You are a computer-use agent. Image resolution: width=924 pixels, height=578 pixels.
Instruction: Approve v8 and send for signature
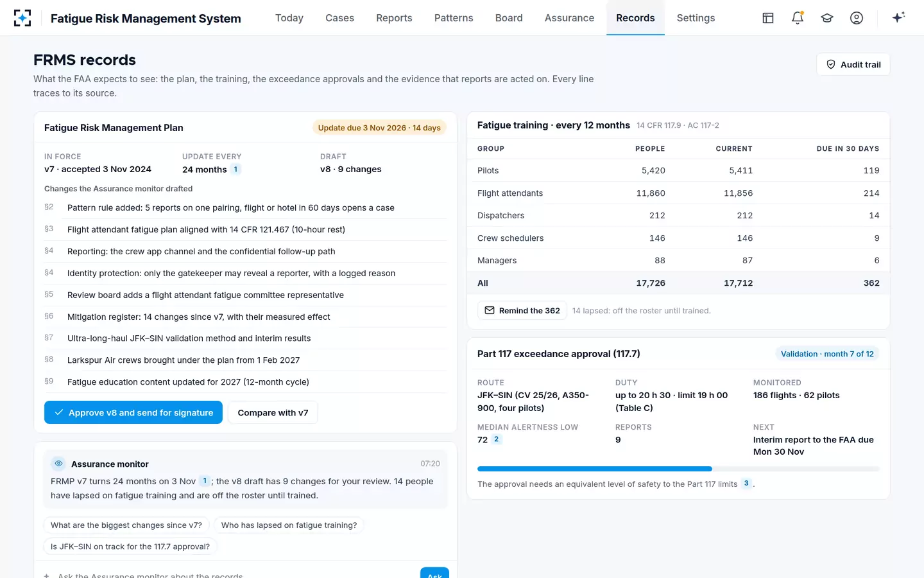coord(133,412)
